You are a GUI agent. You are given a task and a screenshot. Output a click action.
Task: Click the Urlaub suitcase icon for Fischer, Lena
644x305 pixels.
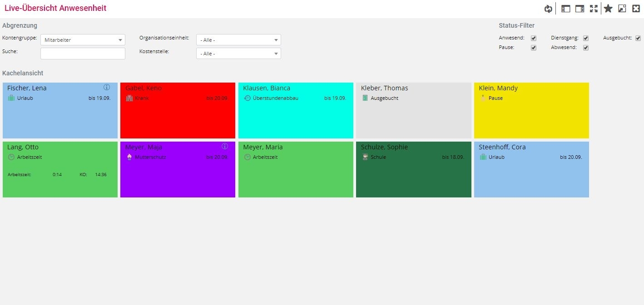pyautogui.click(x=11, y=98)
